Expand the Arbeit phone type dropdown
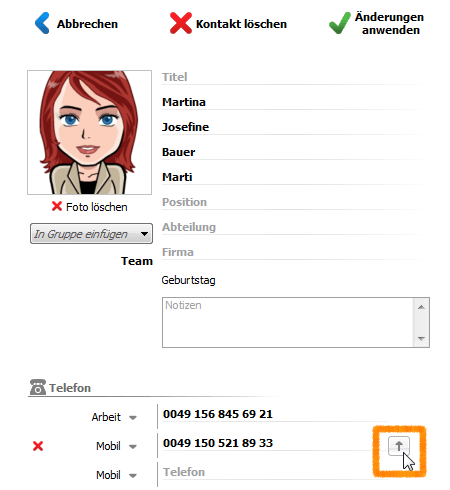 tap(133, 418)
